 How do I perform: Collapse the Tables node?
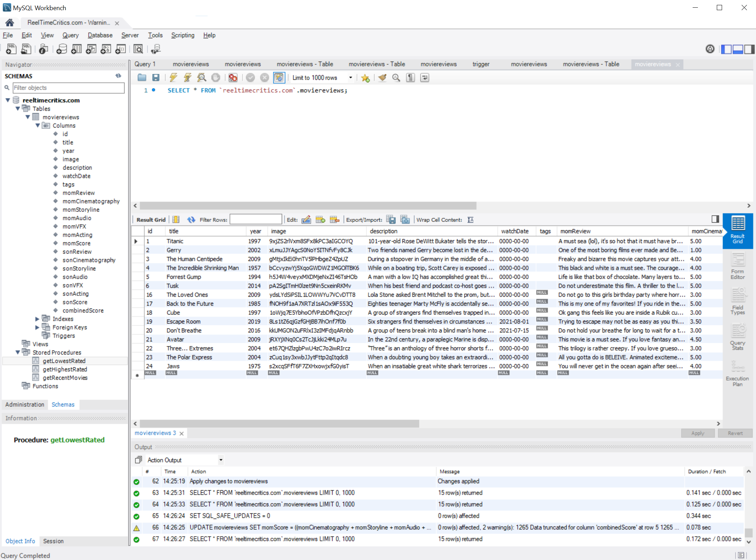pos(18,109)
